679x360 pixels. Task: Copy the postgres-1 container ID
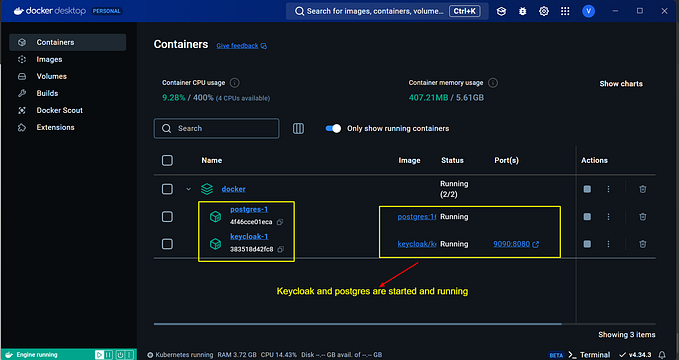coord(280,222)
